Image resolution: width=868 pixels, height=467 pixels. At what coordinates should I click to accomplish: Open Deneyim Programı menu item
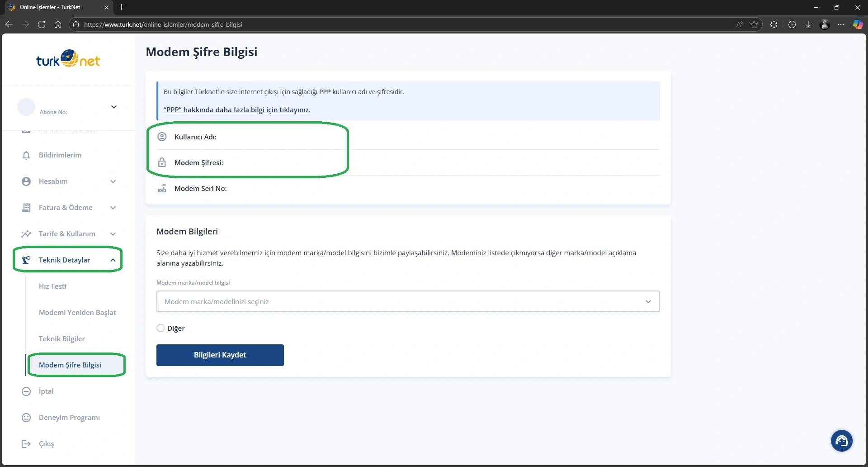pos(69,418)
